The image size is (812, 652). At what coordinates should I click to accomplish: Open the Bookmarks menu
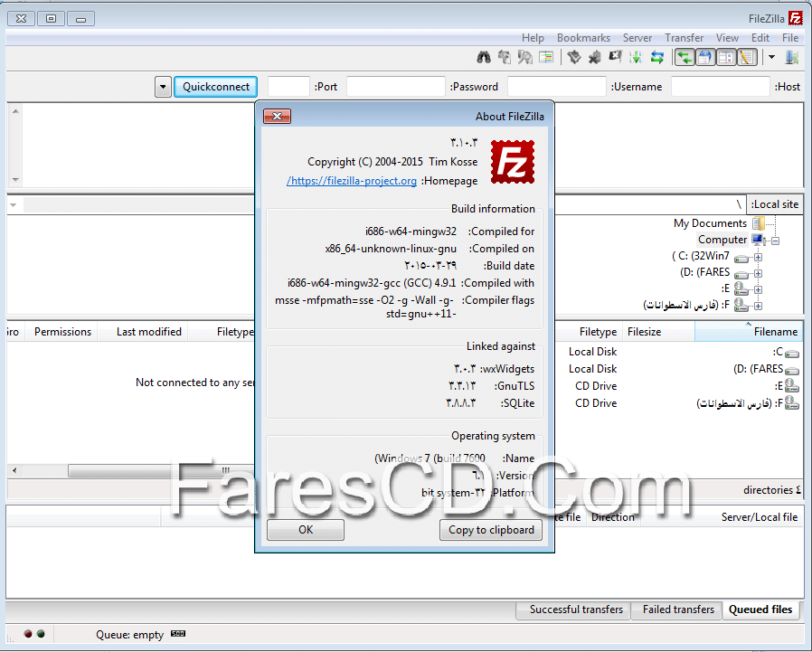pos(583,38)
